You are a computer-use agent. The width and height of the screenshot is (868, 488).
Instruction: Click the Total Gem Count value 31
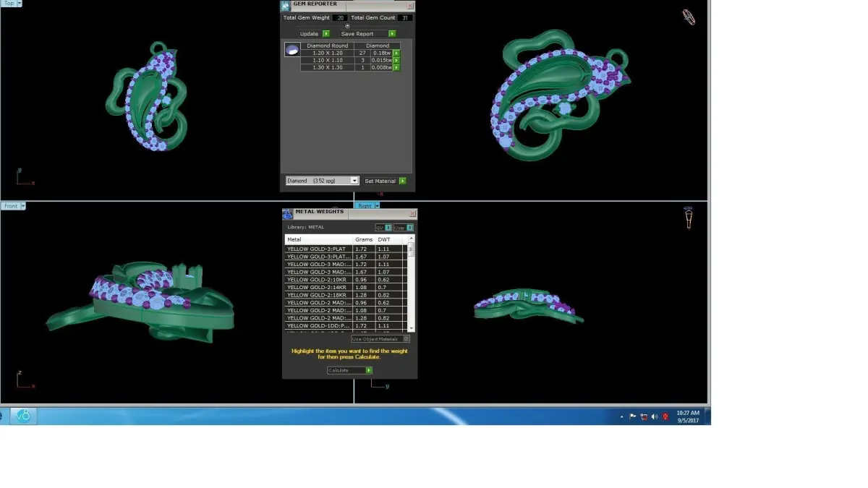click(405, 17)
